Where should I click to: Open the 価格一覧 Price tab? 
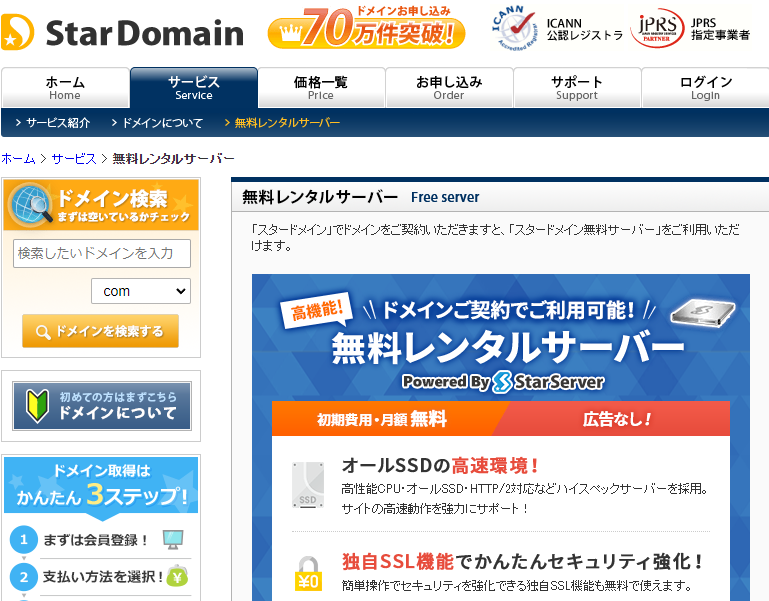click(321, 87)
